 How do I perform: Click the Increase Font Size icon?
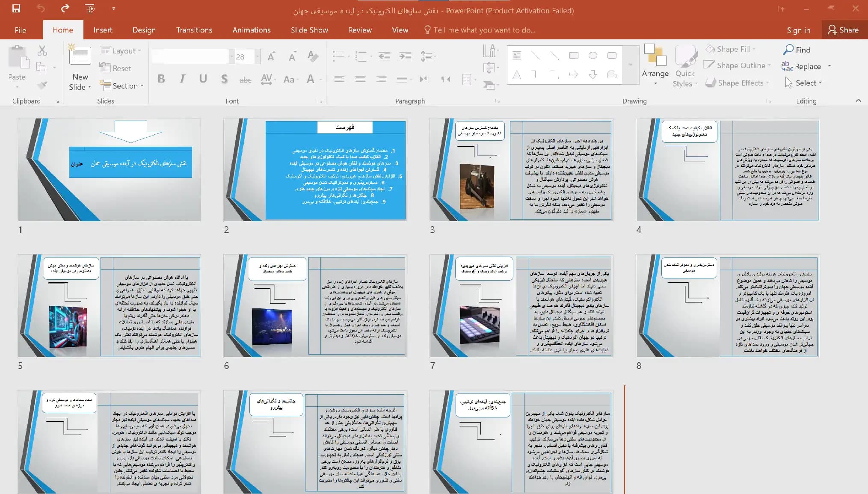(x=271, y=56)
